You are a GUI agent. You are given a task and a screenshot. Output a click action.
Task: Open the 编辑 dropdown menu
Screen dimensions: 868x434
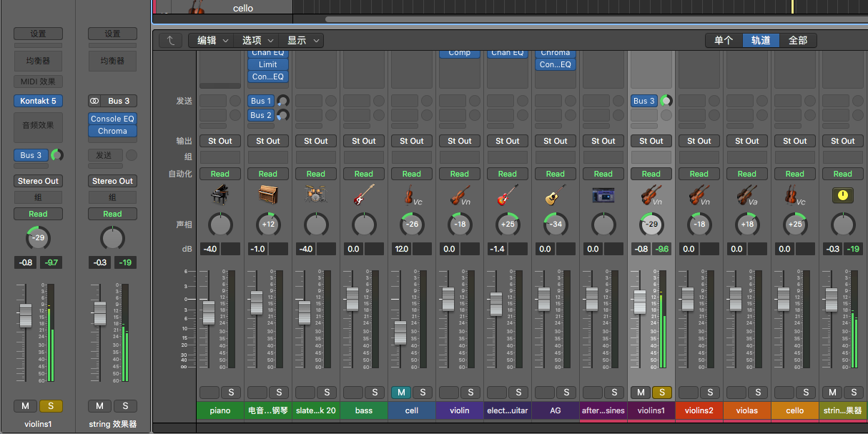click(x=212, y=41)
